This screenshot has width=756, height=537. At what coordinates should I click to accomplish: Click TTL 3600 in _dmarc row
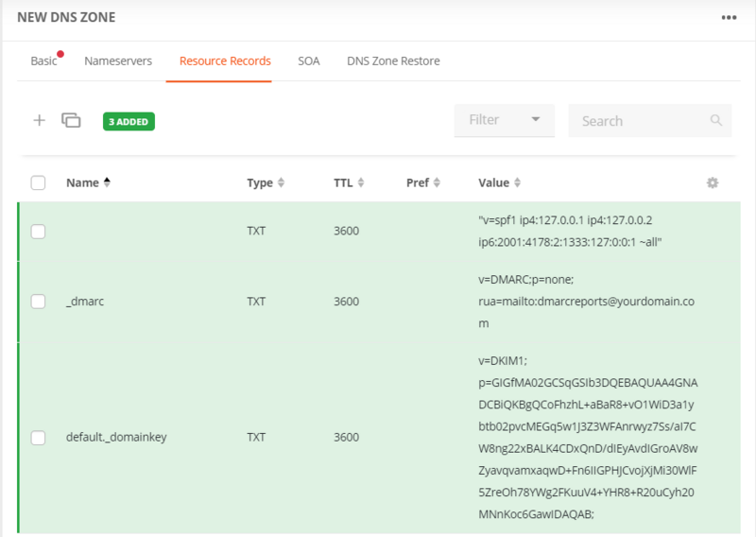[x=346, y=302]
